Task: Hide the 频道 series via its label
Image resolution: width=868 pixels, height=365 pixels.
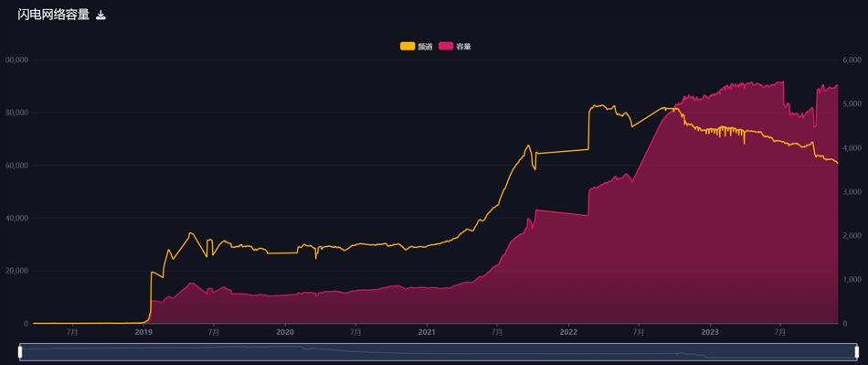Action: (x=425, y=47)
